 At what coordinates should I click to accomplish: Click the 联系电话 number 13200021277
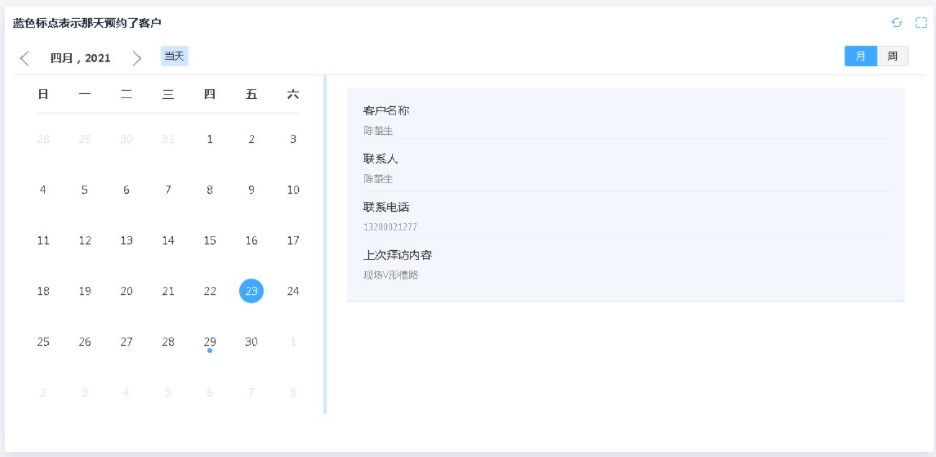click(x=390, y=227)
